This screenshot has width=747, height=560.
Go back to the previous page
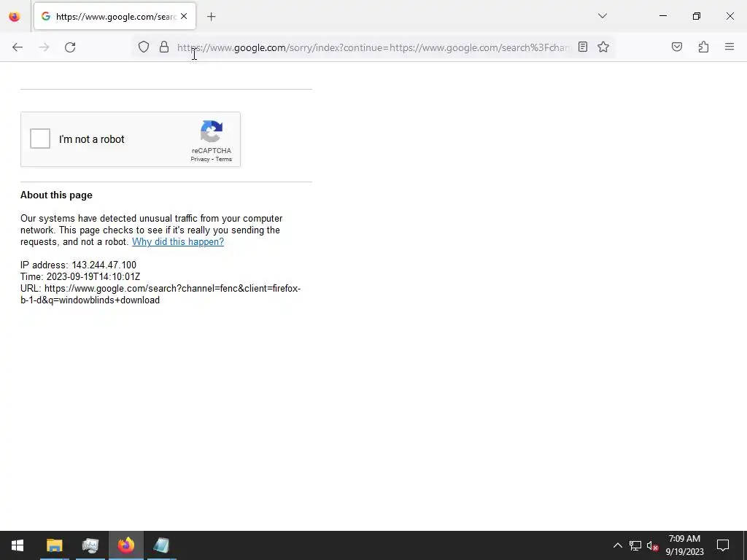tap(18, 47)
